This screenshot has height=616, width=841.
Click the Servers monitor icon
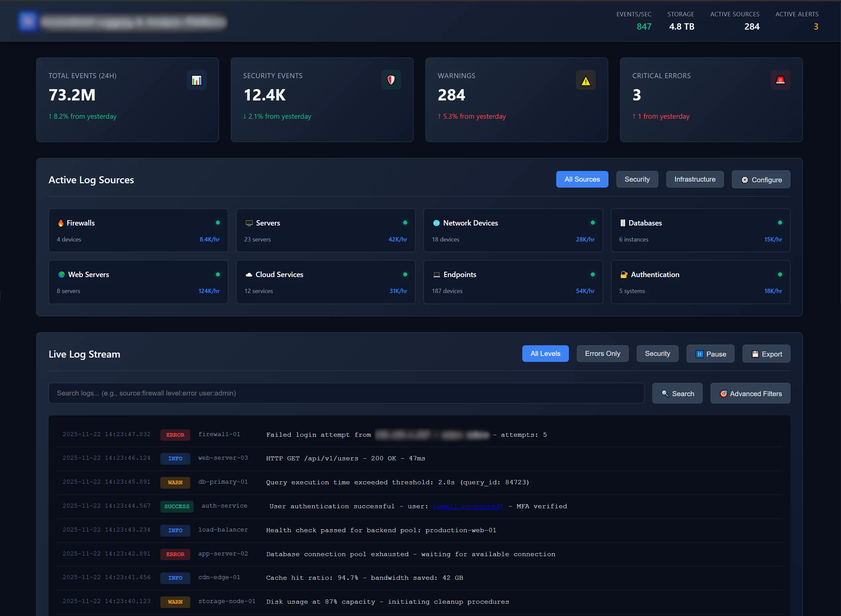tap(249, 223)
